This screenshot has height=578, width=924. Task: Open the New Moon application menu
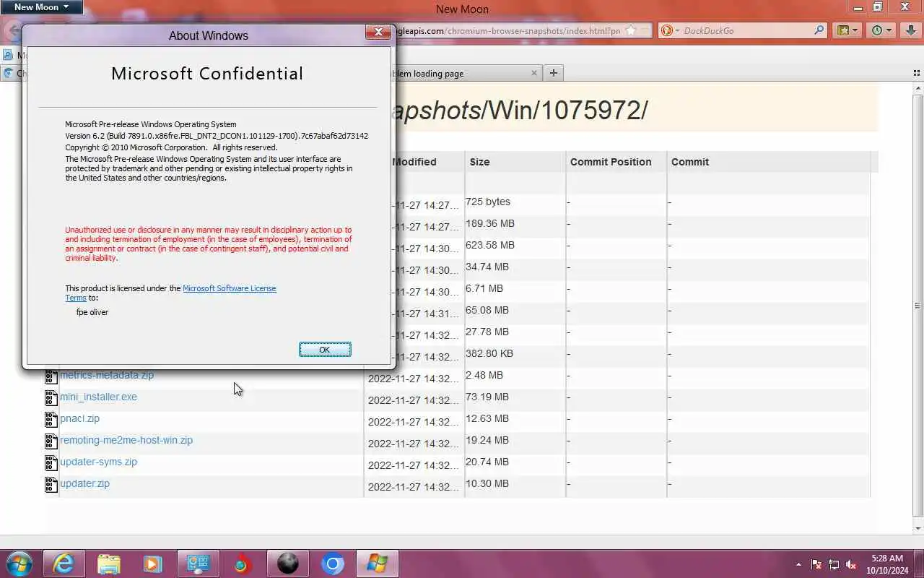point(41,7)
